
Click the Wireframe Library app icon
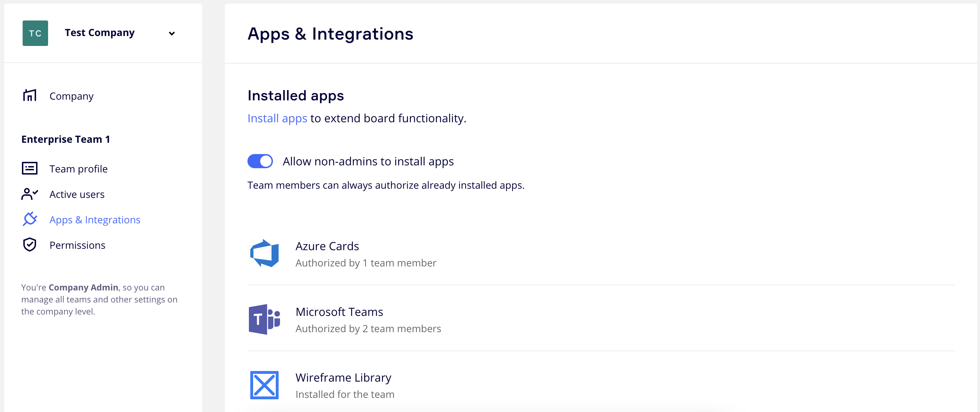[264, 385]
